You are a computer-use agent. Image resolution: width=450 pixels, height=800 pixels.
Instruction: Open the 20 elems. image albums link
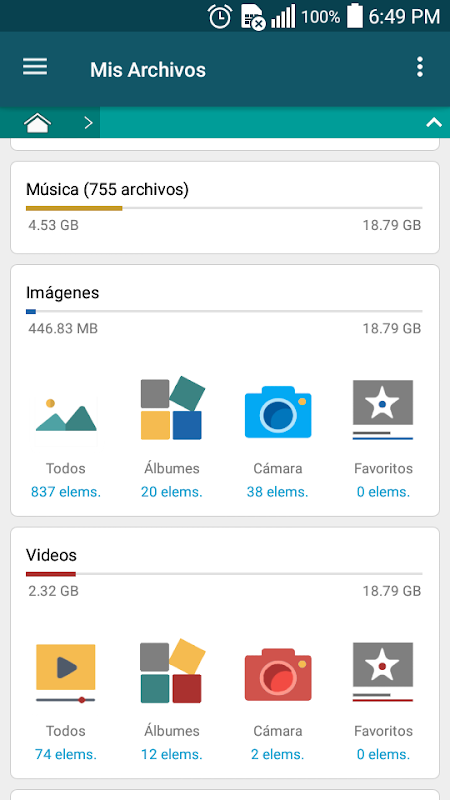(172, 492)
